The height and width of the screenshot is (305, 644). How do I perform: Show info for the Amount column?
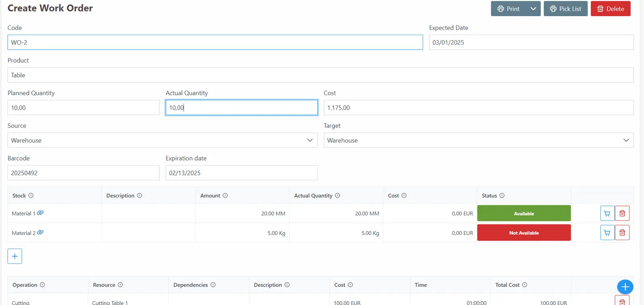(225, 195)
